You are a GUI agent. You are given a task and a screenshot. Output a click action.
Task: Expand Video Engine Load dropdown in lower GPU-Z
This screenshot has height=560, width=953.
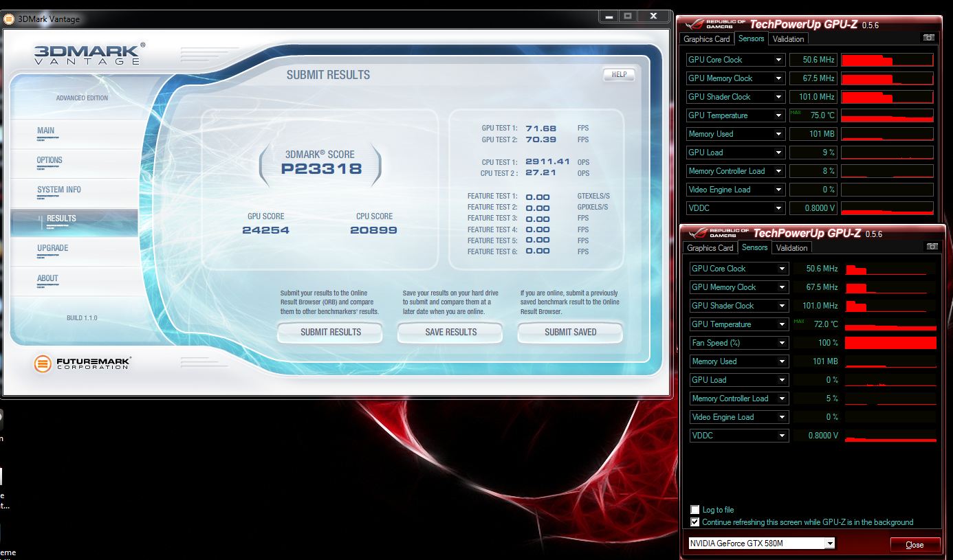[782, 417]
